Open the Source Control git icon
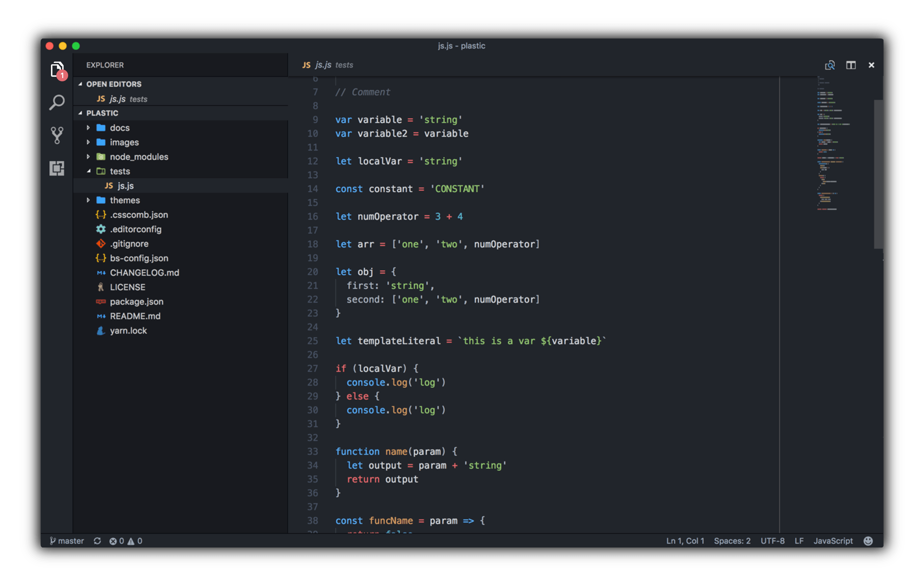This screenshot has width=924, height=586. [57, 135]
